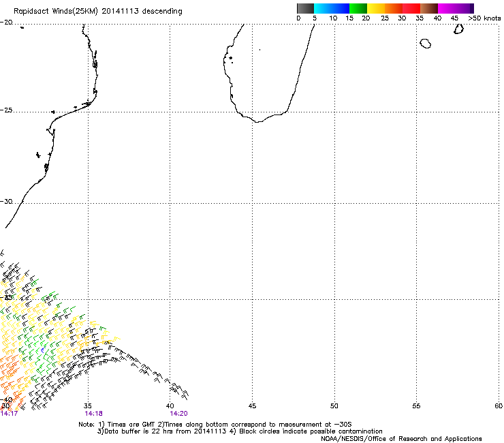The height and width of the screenshot is (443, 504).
Task: Click the longitude label 40
Action: pos(170,406)
